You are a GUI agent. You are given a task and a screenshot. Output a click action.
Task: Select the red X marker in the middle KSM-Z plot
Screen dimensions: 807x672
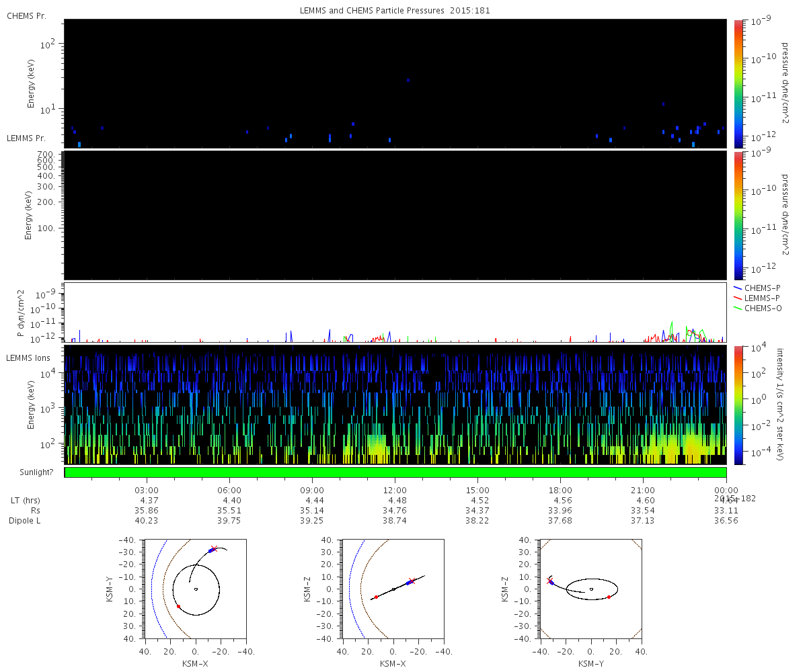point(412,581)
